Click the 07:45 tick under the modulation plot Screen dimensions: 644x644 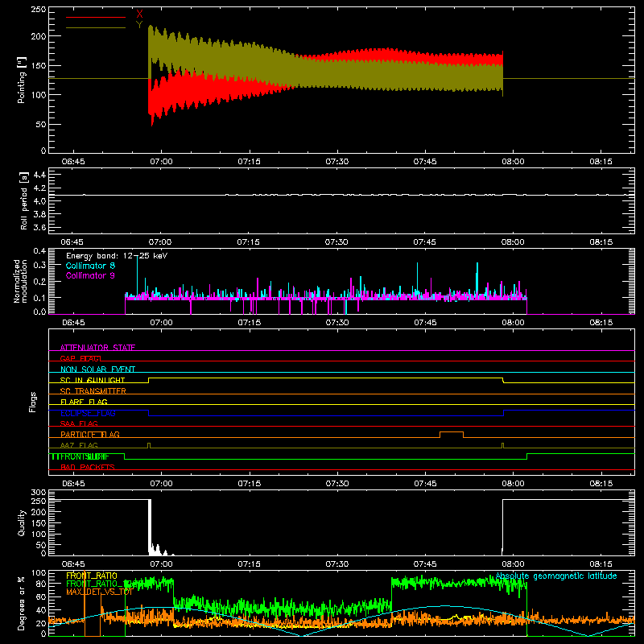click(x=425, y=323)
